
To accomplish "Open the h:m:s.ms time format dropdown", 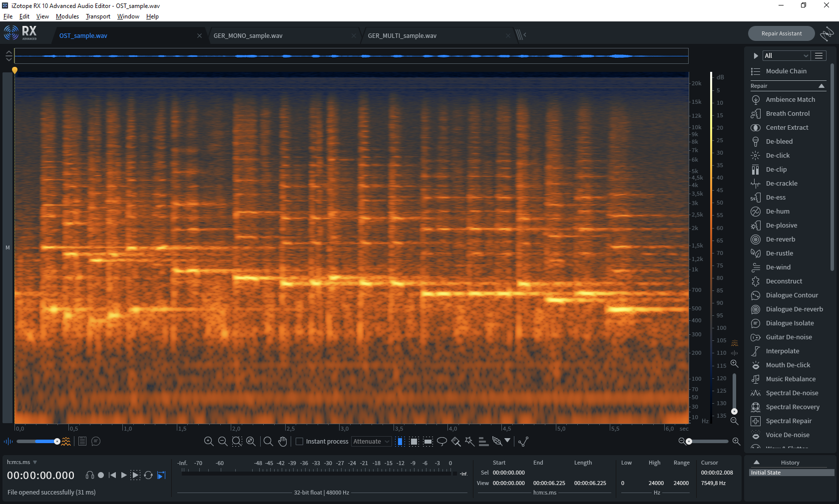I will tap(22, 462).
